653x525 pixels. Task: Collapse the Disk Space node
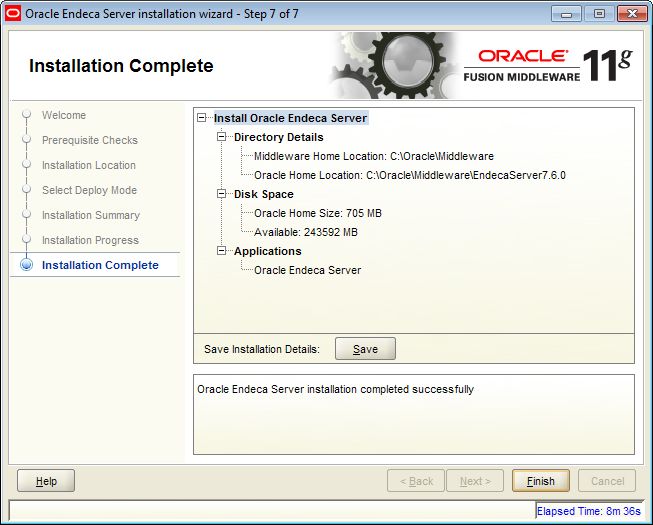pyautogui.click(x=222, y=194)
